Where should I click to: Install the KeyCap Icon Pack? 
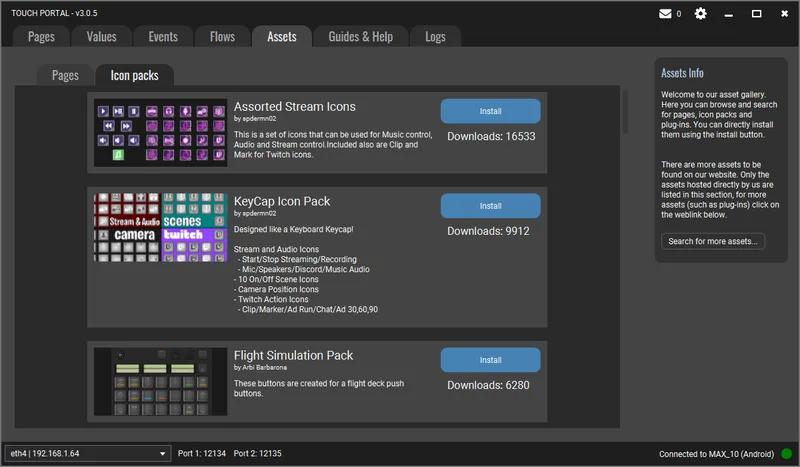click(x=490, y=206)
